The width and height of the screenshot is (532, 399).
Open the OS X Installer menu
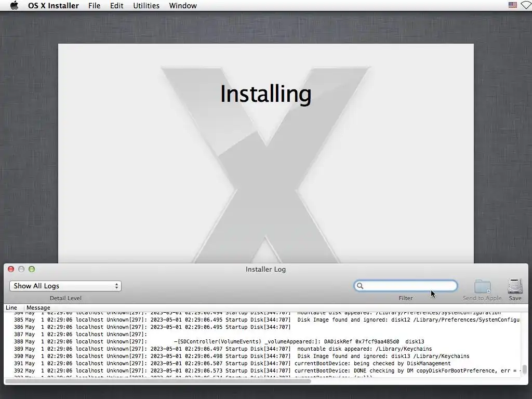(54, 6)
